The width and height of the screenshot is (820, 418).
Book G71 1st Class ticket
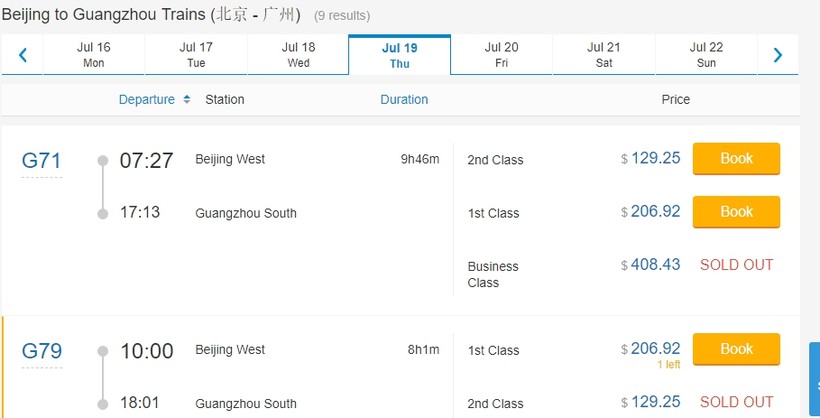[736, 212]
